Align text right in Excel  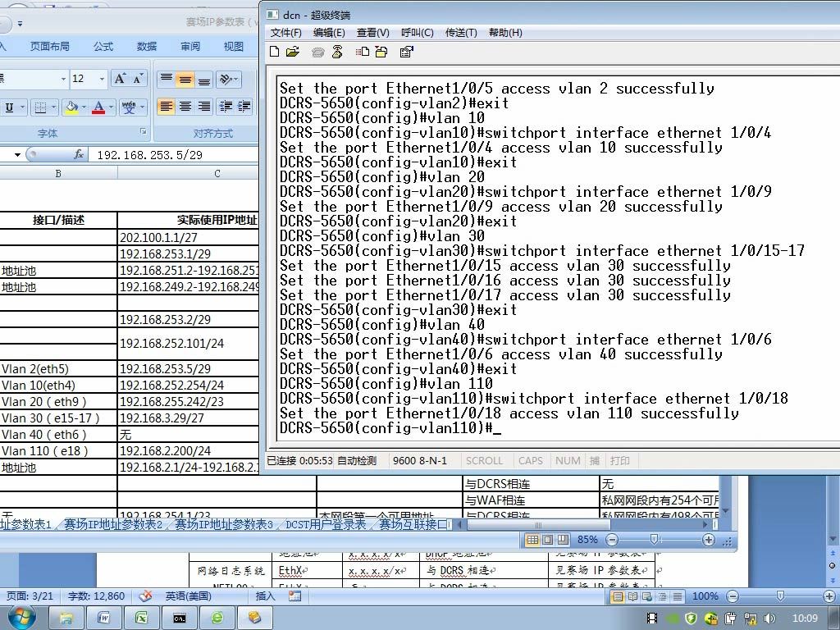204,107
